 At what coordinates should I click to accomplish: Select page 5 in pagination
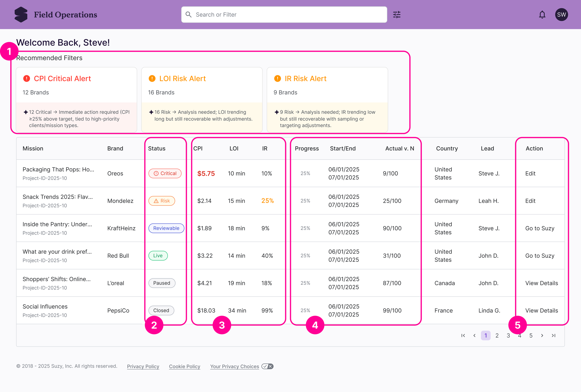pos(531,336)
